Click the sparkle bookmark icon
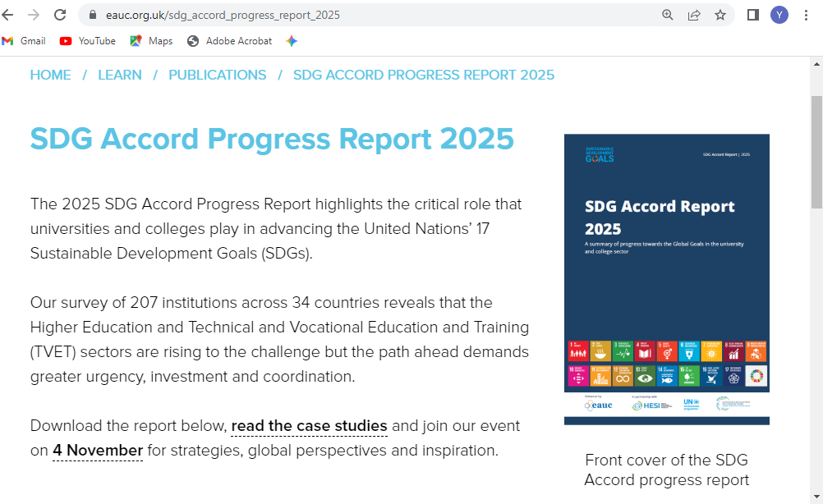Screen dimensions: 823x504 (x=292, y=41)
